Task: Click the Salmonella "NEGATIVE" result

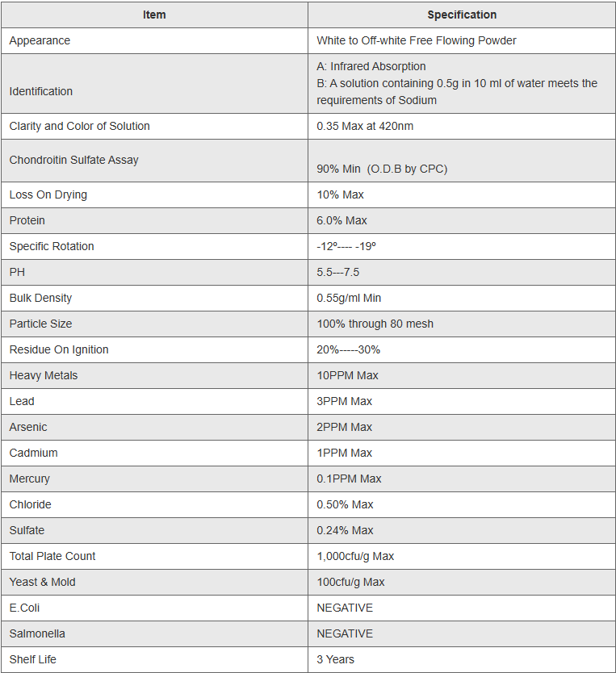Action: tap(345, 633)
